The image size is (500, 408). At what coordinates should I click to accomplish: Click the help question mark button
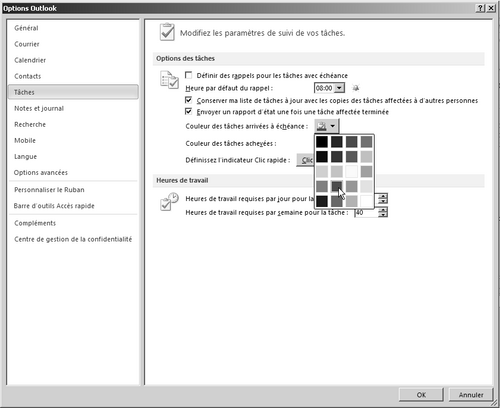[x=480, y=8]
